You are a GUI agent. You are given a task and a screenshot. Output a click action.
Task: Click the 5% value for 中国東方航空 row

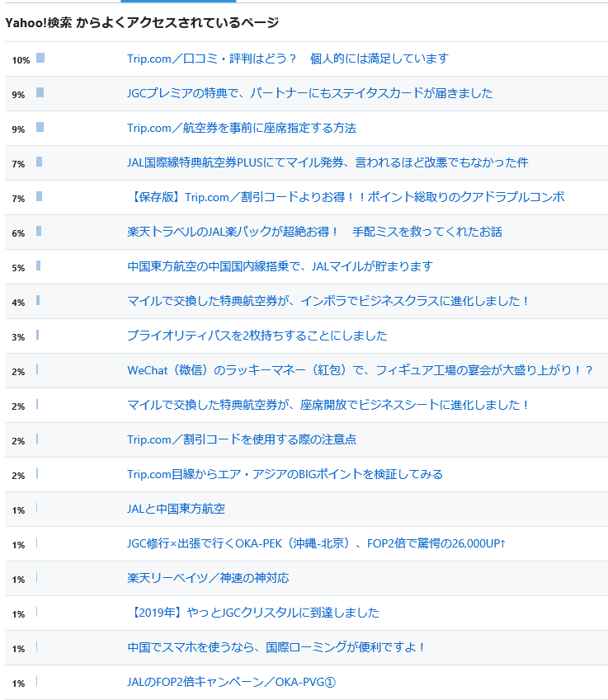point(18,268)
